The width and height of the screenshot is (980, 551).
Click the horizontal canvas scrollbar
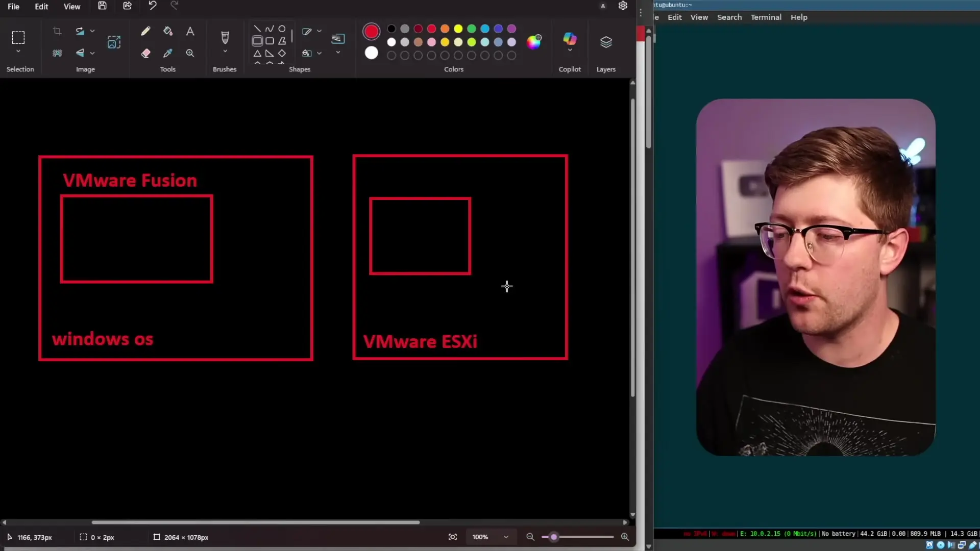[x=255, y=522]
